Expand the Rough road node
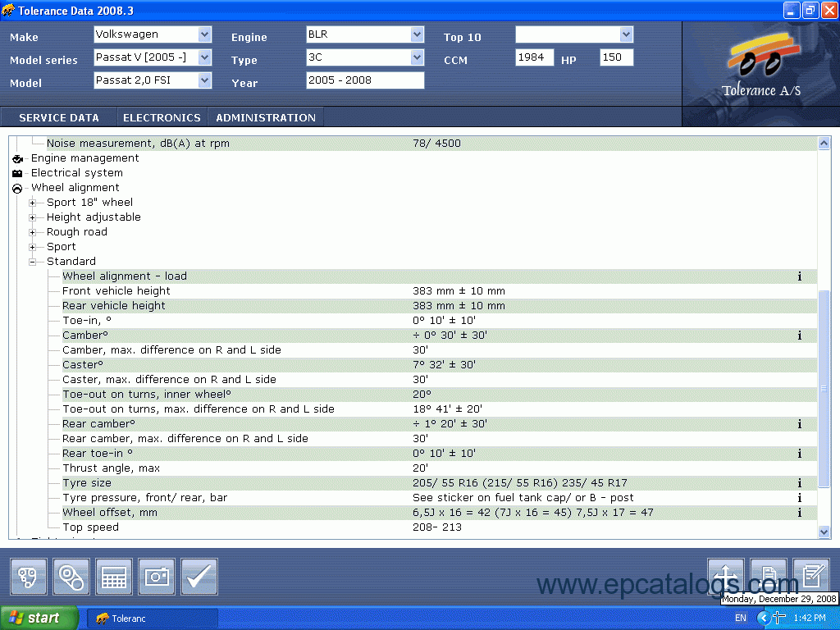Image resolution: width=840 pixels, height=630 pixels. pos(32,232)
